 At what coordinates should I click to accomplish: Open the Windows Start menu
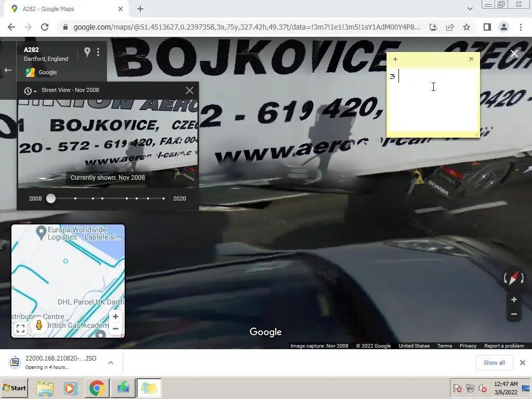coord(14,388)
